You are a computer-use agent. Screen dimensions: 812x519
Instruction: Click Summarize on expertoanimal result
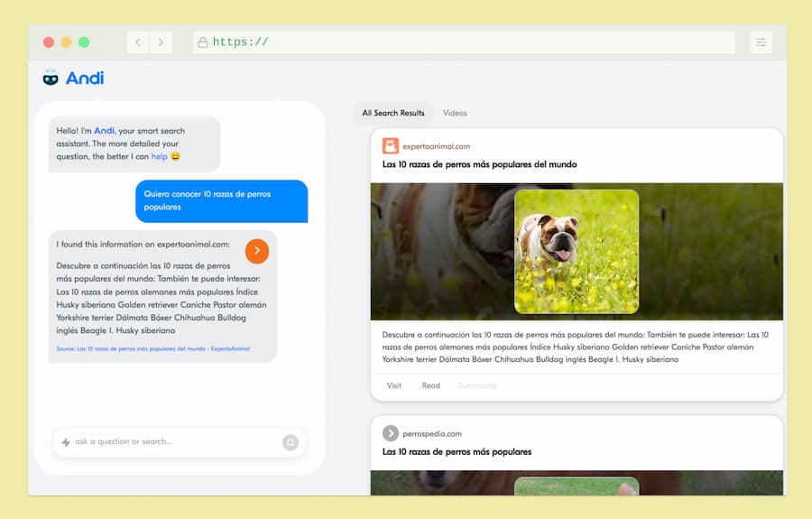click(x=477, y=385)
